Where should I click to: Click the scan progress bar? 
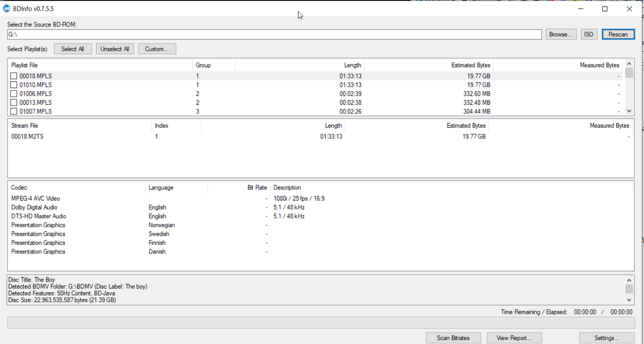(320, 323)
